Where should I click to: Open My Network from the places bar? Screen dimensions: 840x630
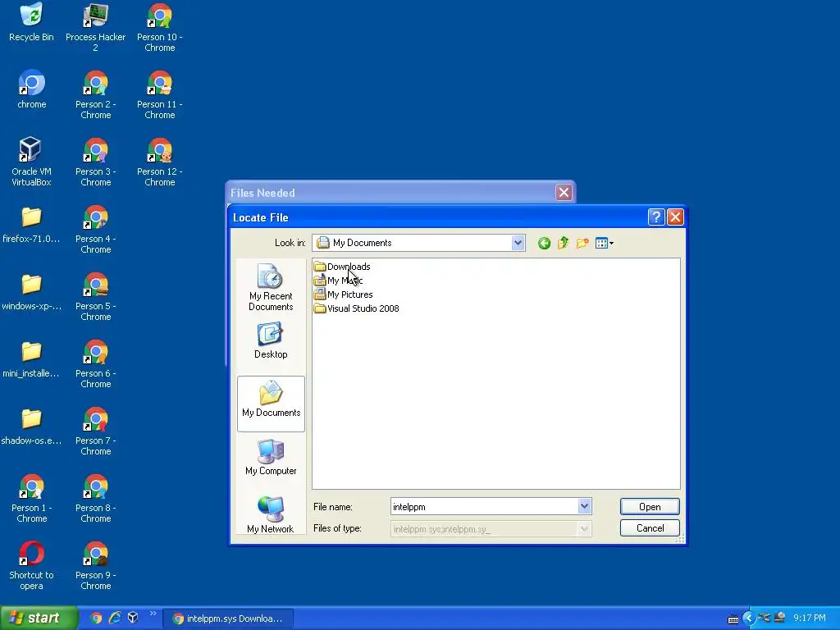click(x=271, y=514)
